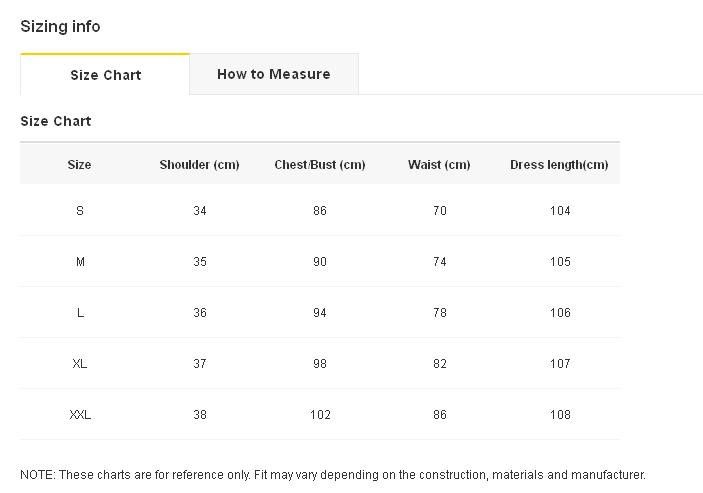Click the Sizing info heading

coord(60,26)
